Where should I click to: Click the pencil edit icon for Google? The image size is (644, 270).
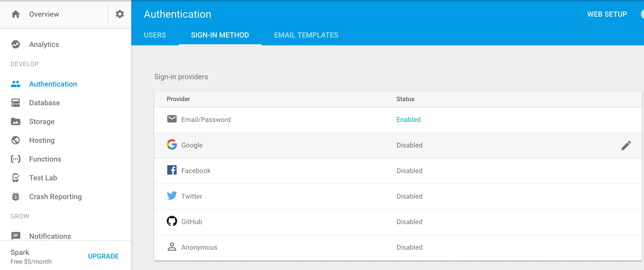tap(626, 145)
